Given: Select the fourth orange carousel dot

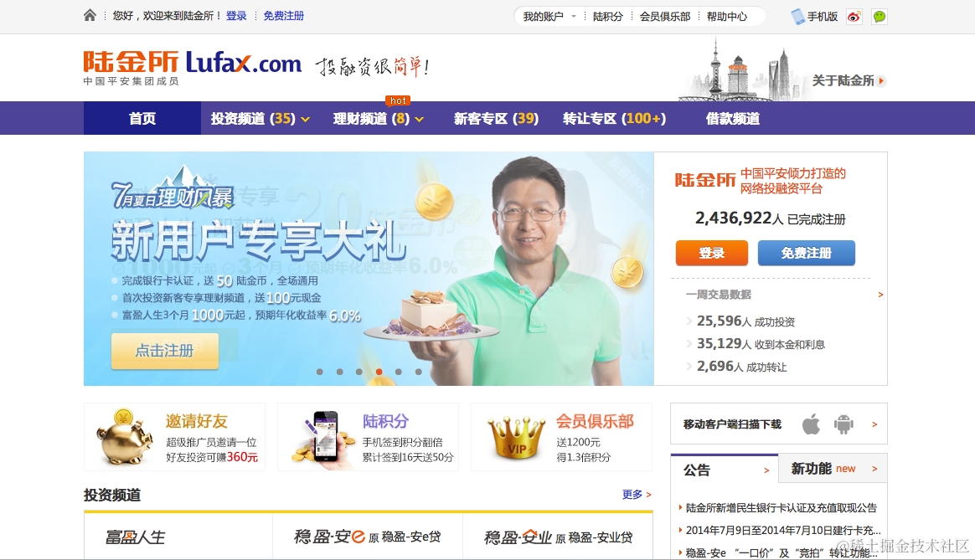Looking at the screenshot, I should (x=379, y=372).
